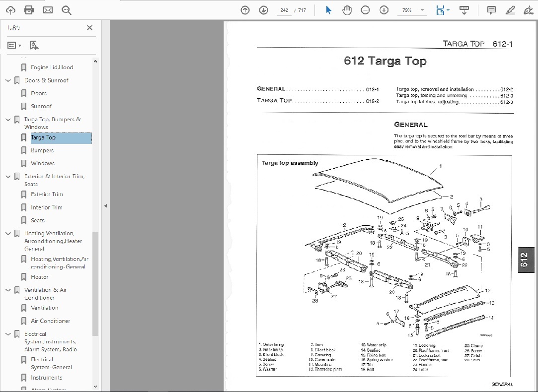Open the Sunroof bookmark
Image resolution: width=538 pixels, height=392 pixels.
[41, 106]
